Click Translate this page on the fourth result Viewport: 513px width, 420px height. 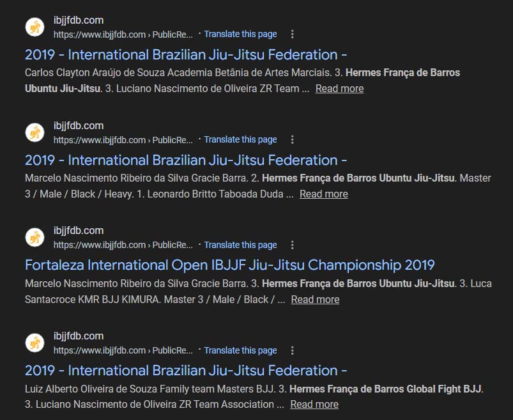click(x=240, y=350)
